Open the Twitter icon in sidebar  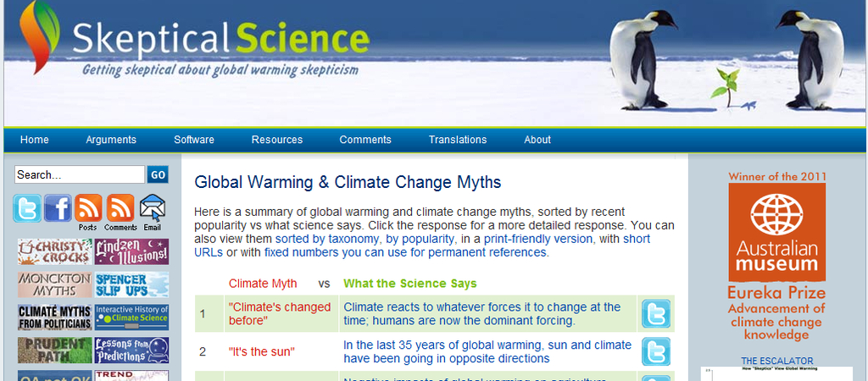pos(26,207)
